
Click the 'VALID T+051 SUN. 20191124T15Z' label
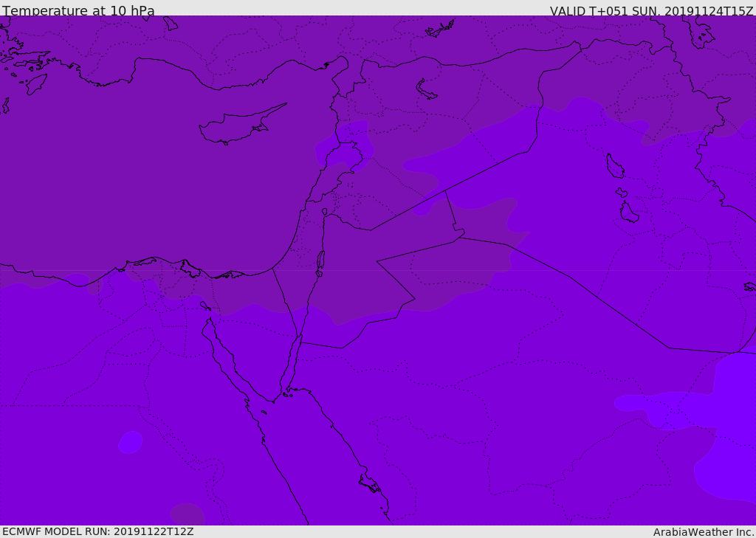point(651,11)
